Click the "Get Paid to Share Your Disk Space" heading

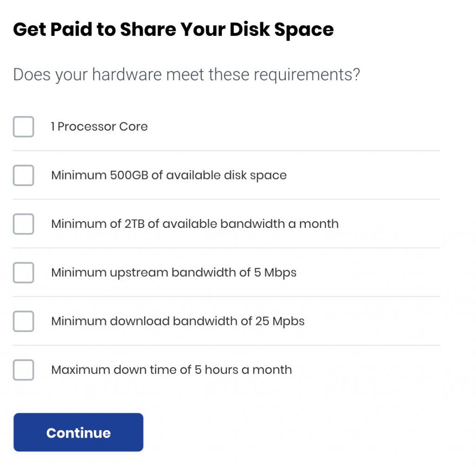(x=173, y=29)
